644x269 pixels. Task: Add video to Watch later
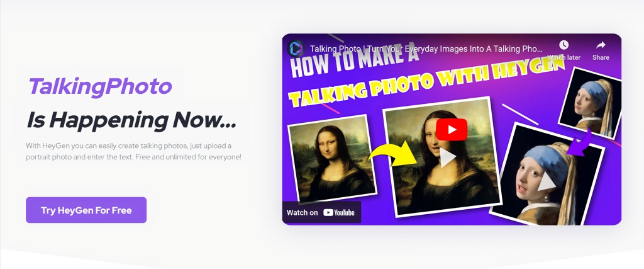pyautogui.click(x=563, y=50)
